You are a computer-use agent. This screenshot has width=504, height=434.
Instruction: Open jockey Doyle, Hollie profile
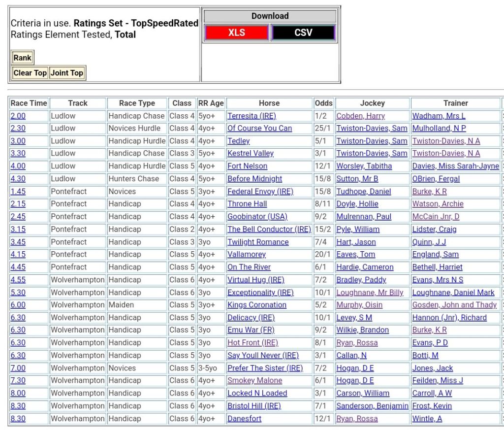(357, 204)
